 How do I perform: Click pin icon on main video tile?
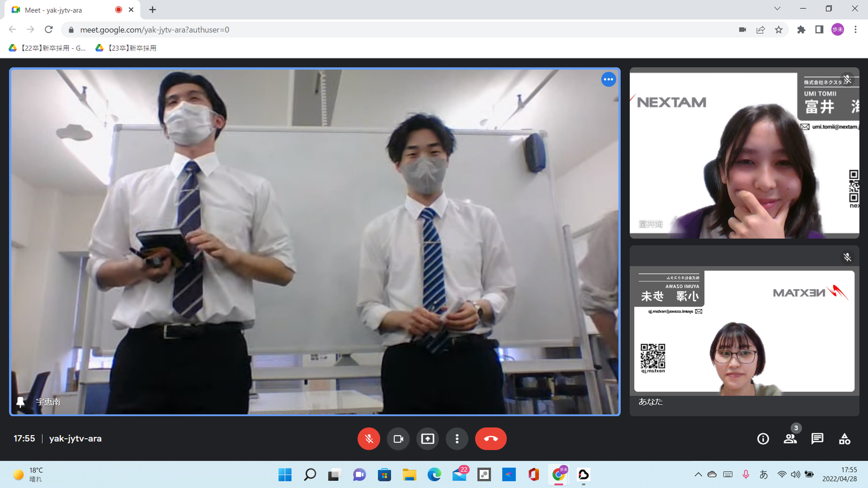point(21,402)
